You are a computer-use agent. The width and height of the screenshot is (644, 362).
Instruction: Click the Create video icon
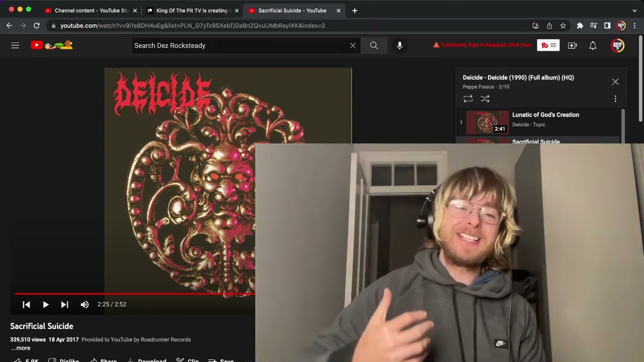pyautogui.click(x=573, y=45)
